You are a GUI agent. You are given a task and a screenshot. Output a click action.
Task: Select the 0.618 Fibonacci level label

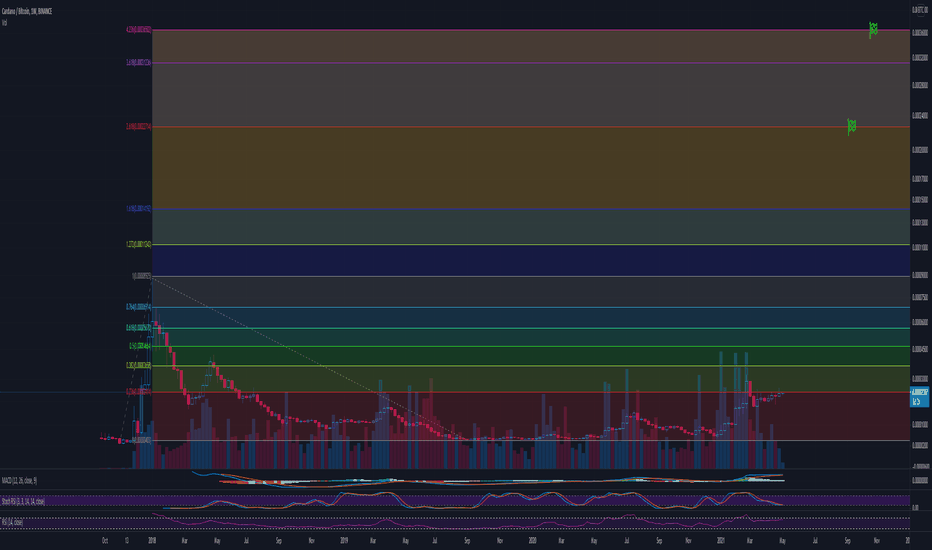pyautogui.click(x=138, y=328)
